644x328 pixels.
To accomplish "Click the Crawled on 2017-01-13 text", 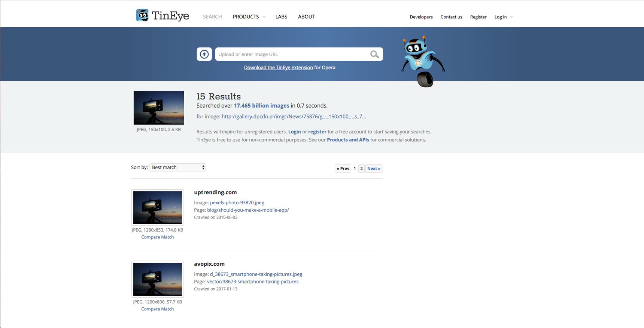I will pyautogui.click(x=216, y=289).
